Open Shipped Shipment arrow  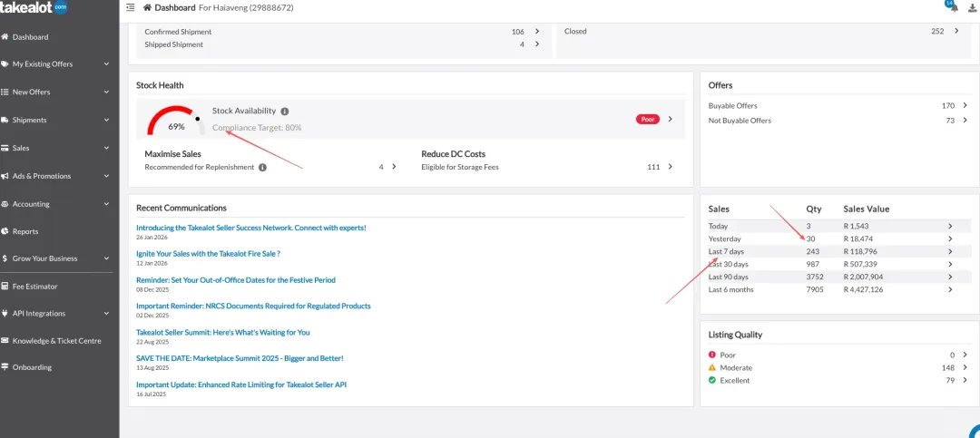coord(537,44)
